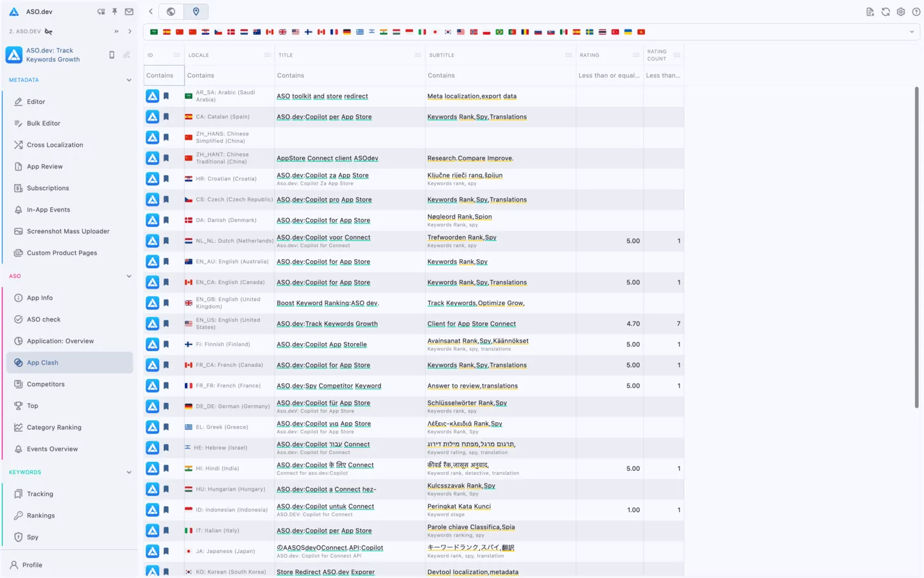Viewport: 924px width, 578px height.
Task: Open the help question mark icon
Action: click(x=916, y=12)
